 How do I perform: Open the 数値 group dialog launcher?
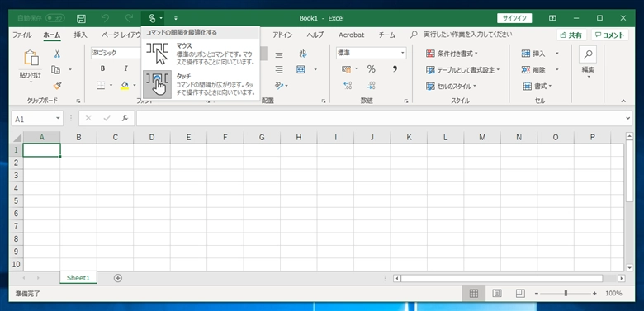coord(405,101)
